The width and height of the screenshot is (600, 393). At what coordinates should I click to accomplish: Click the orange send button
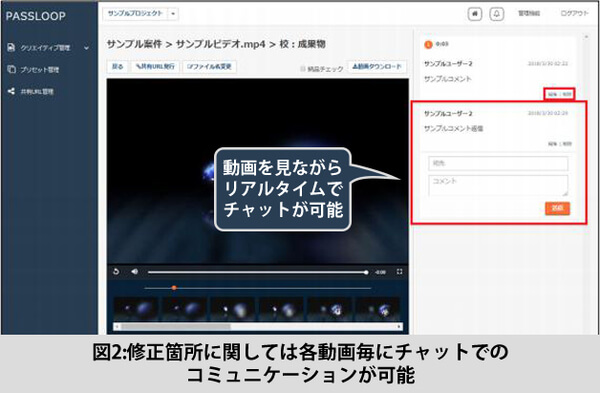(558, 208)
